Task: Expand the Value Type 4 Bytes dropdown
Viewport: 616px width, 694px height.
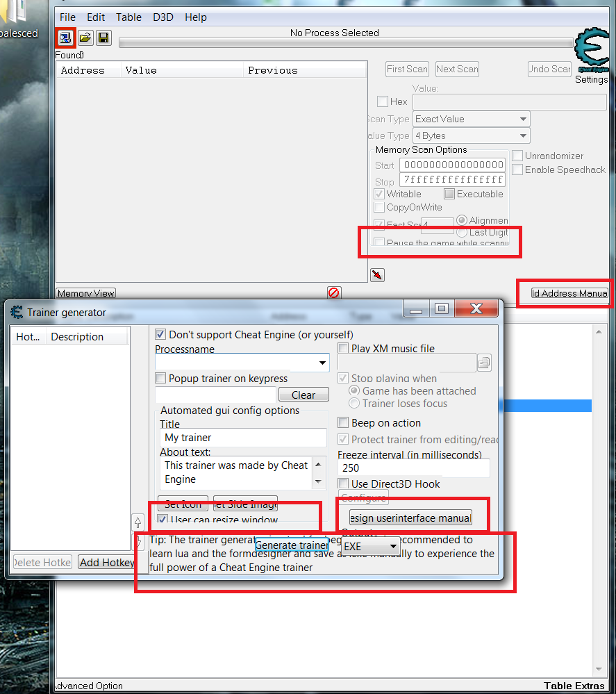Action: pyautogui.click(x=472, y=135)
